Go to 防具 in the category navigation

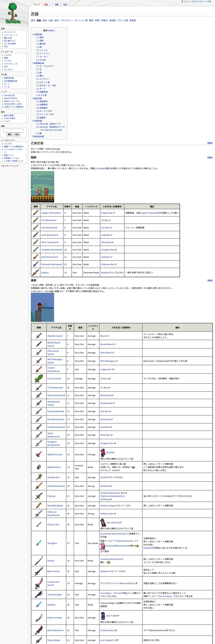(x=45, y=21)
